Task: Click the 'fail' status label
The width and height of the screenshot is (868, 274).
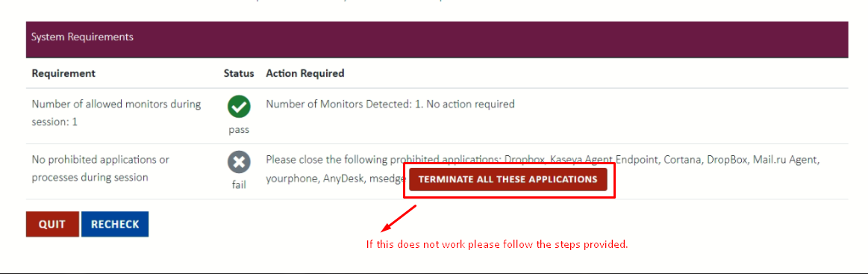Action: [x=239, y=185]
